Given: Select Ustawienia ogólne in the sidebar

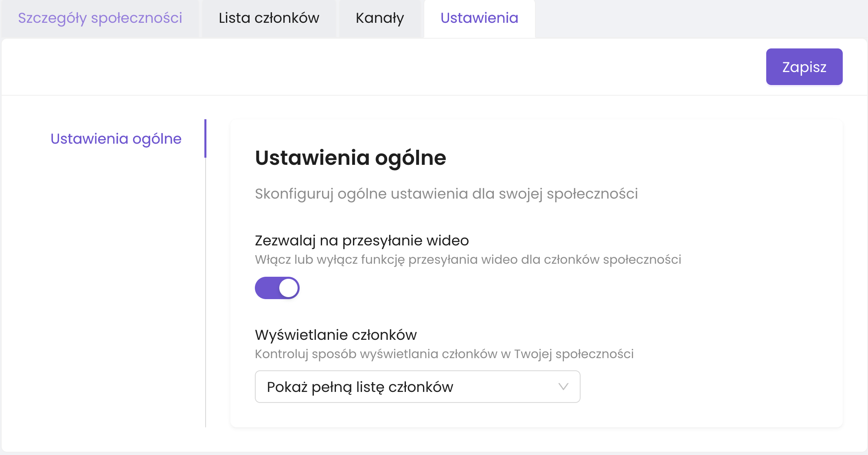Looking at the screenshot, I should pyautogui.click(x=116, y=139).
